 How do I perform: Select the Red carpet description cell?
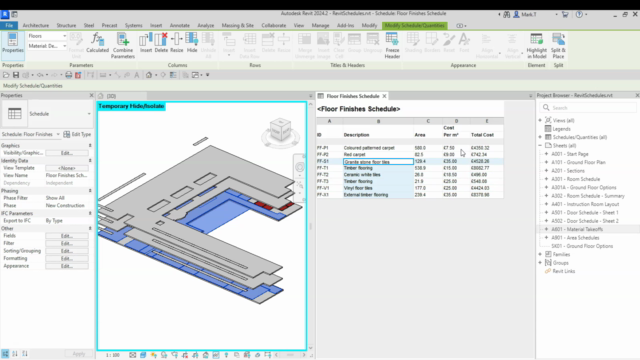point(378,155)
